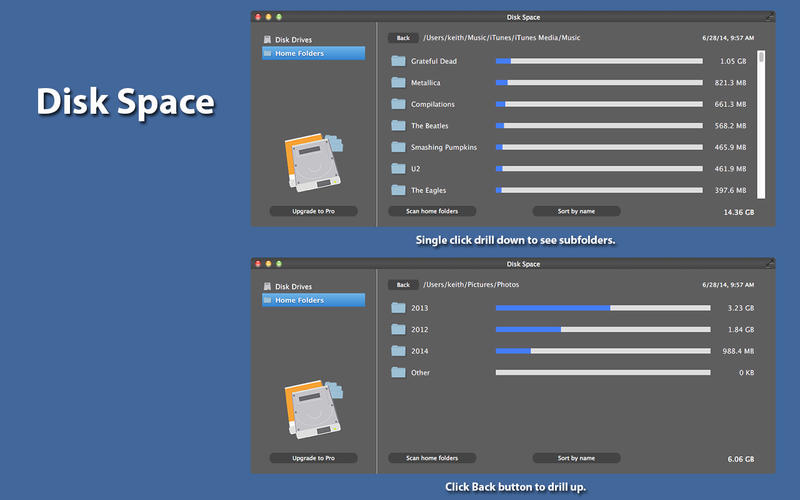Click Disk Drives icon in top window sidebar
The width and height of the screenshot is (800, 500).
click(267, 39)
